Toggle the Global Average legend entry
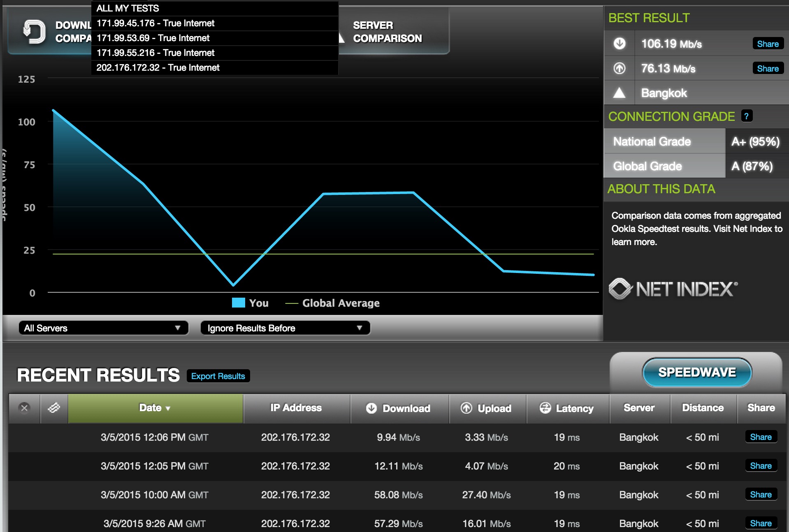Screen dimensions: 789x532 (x=332, y=303)
